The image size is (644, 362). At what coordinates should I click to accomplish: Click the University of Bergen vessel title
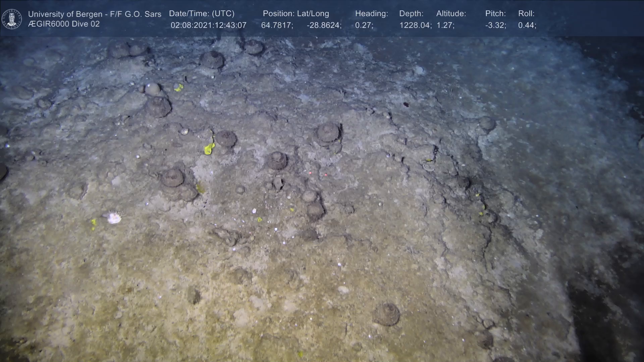(95, 14)
